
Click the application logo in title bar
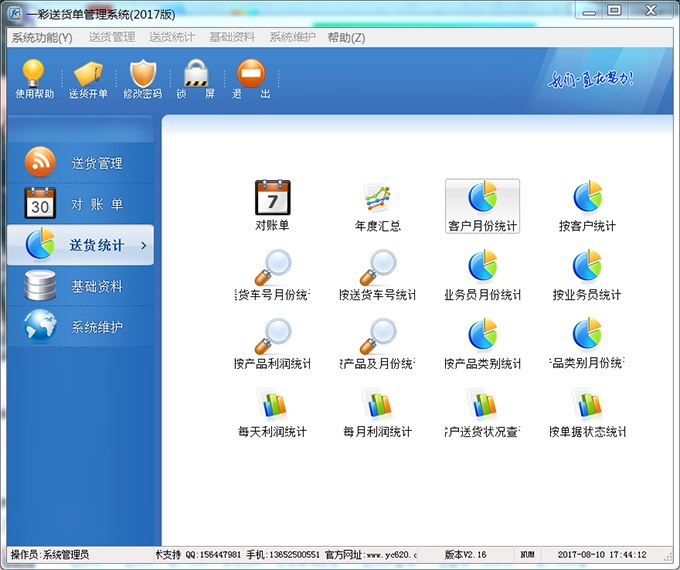point(15,13)
